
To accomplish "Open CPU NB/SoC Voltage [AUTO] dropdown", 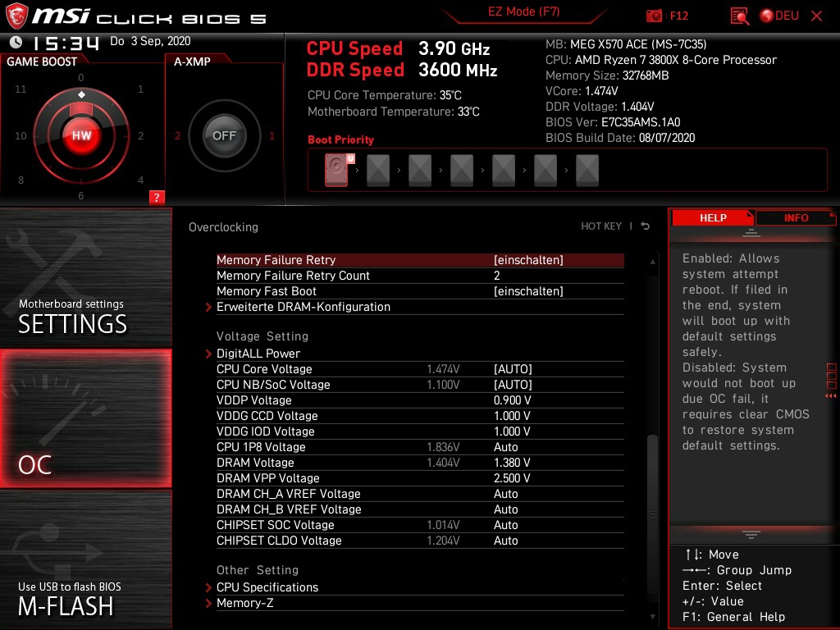I will point(513,385).
